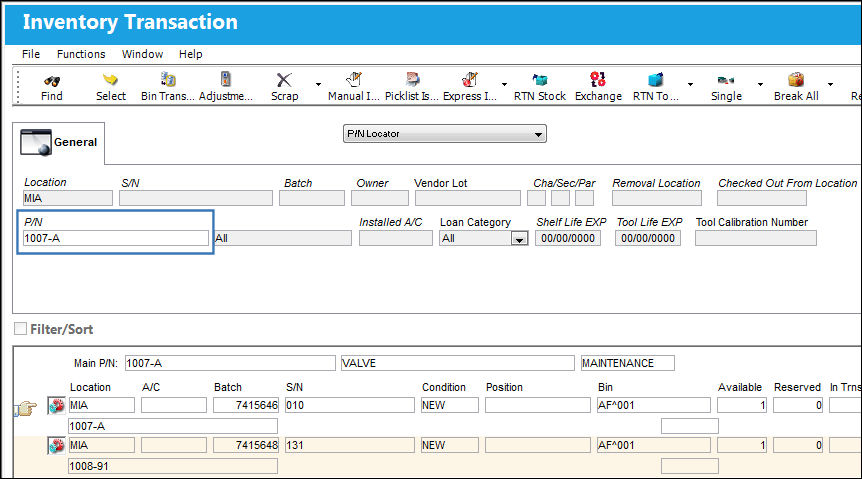The width and height of the screenshot is (862, 479).
Task: Click the Break All icon
Action: (x=796, y=80)
